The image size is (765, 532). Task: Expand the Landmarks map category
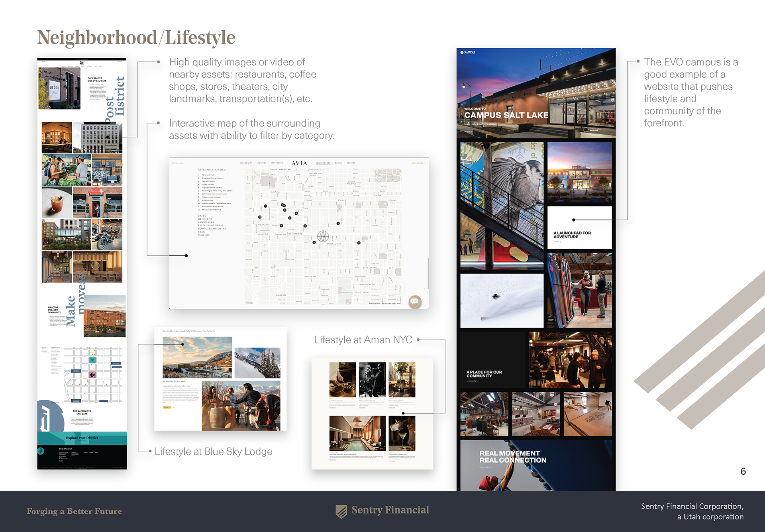pyautogui.click(x=206, y=222)
